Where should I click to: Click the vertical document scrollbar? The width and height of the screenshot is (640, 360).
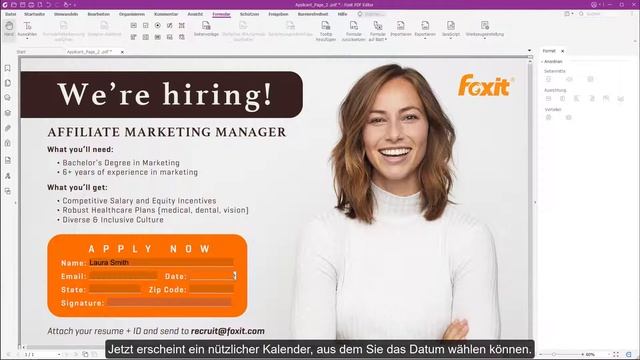coord(530,202)
